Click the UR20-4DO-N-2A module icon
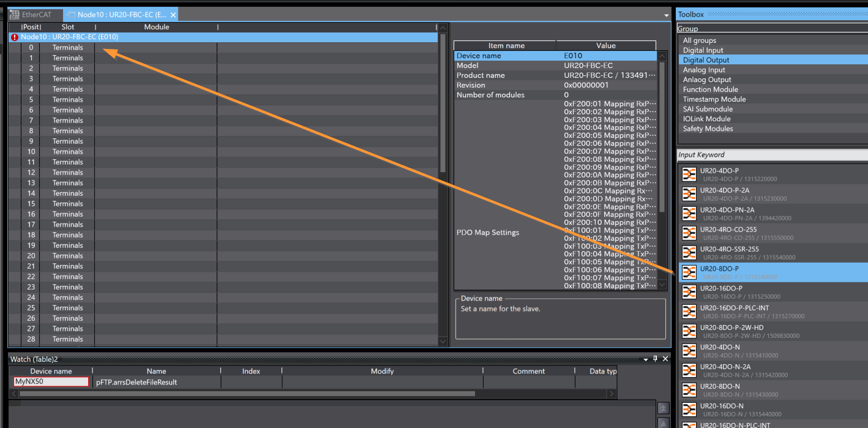The width and height of the screenshot is (868, 428). point(689,370)
